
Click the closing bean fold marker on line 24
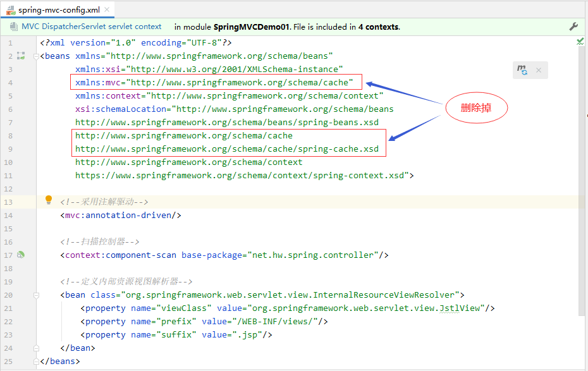point(35,348)
